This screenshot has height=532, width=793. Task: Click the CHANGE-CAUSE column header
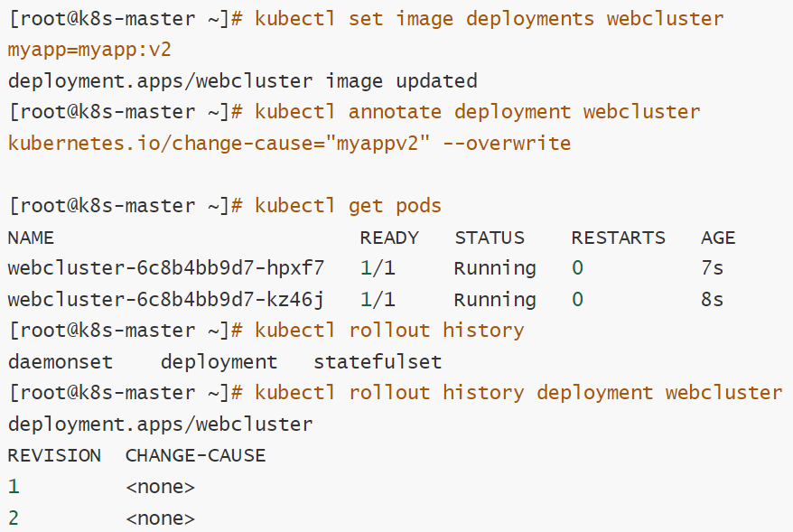[x=195, y=455]
